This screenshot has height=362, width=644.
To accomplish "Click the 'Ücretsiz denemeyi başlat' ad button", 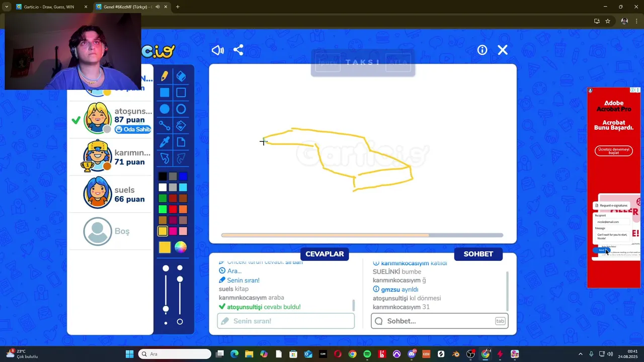I will point(614,151).
